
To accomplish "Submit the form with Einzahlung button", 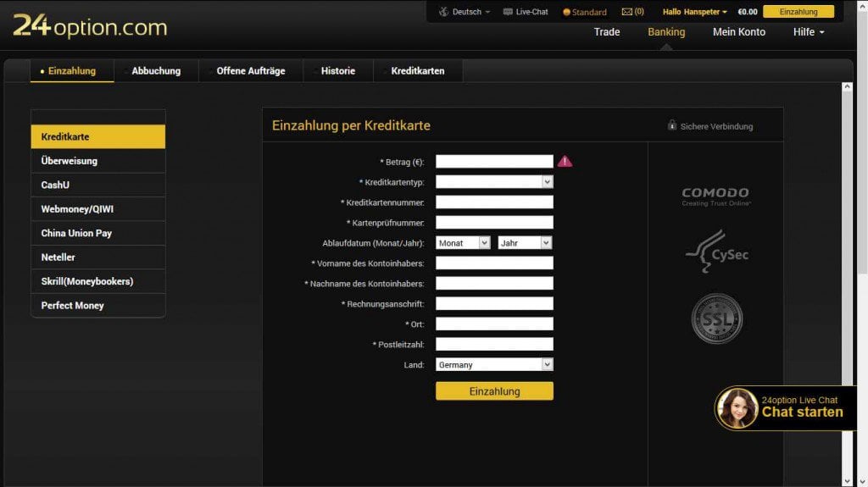I will pyautogui.click(x=494, y=391).
